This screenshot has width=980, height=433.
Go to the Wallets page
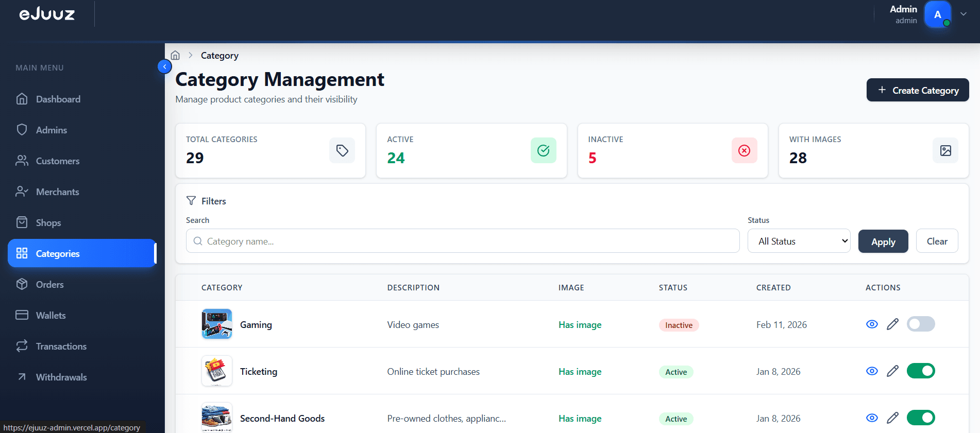click(82, 315)
